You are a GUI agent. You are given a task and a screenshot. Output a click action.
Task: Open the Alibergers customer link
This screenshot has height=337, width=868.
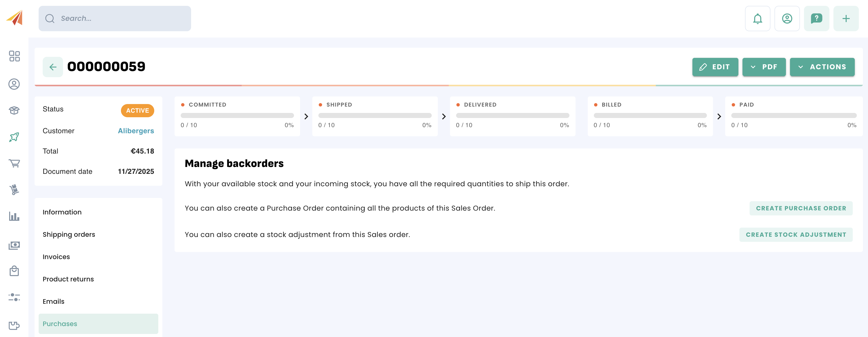(136, 131)
